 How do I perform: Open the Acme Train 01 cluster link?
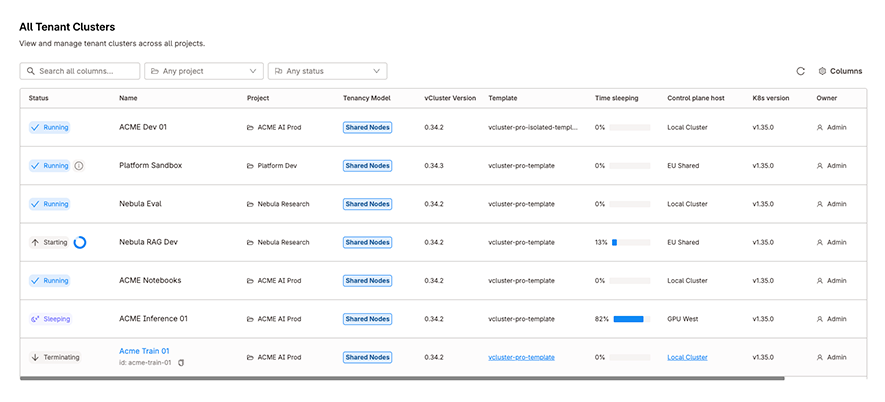pos(144,351)
